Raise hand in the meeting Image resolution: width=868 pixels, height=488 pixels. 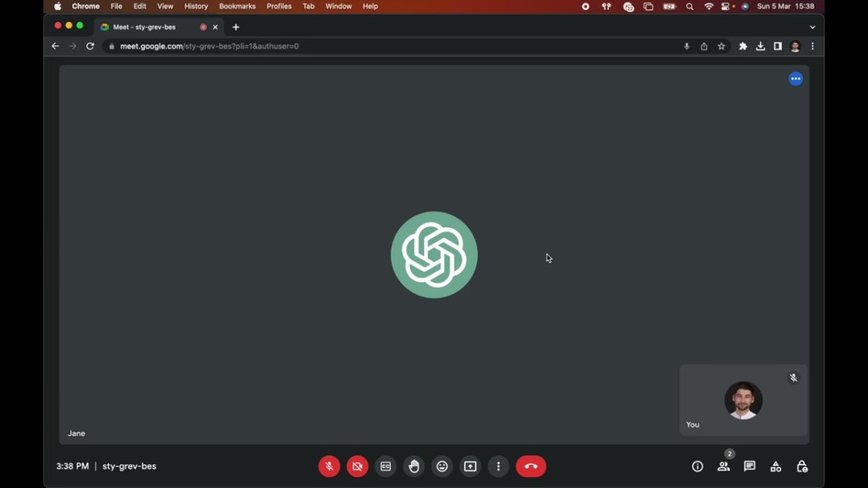point(414,466)
